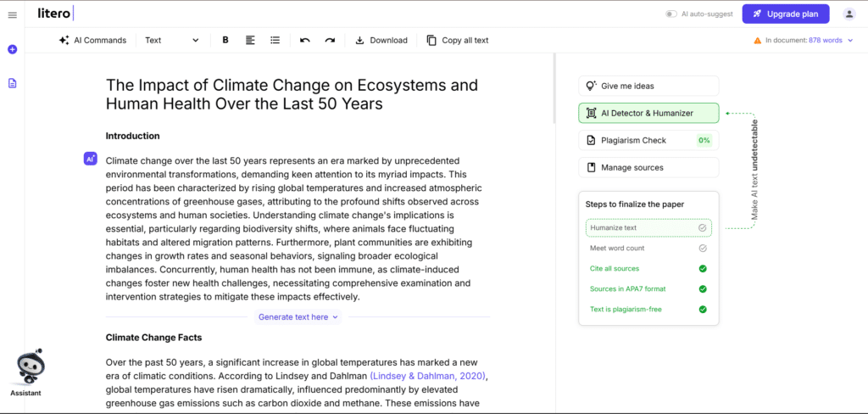Expand the Generate text here dropdown
Viewport: 868px width, 414px height.
pos(298,317)
